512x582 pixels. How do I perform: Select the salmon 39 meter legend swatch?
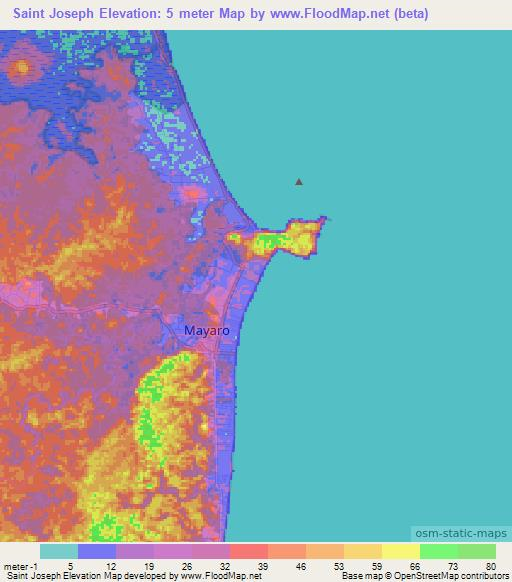pyautogui.click(x=287, y=551)
